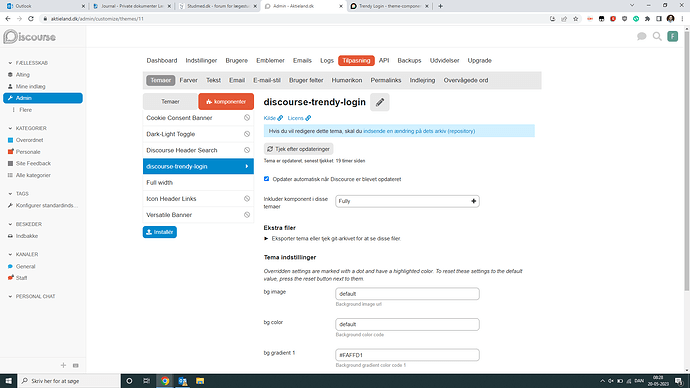Open File Explorer from the taskbar

200,381
